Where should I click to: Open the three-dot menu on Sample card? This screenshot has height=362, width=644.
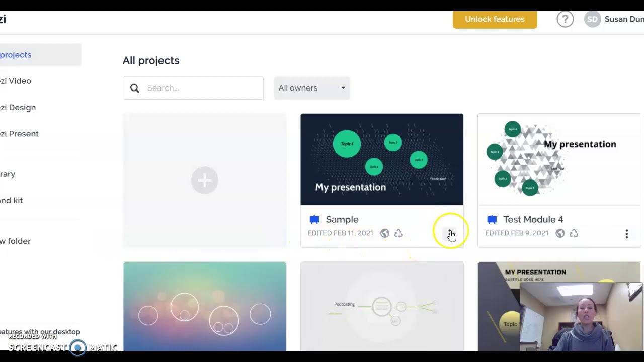click(450, 234)
